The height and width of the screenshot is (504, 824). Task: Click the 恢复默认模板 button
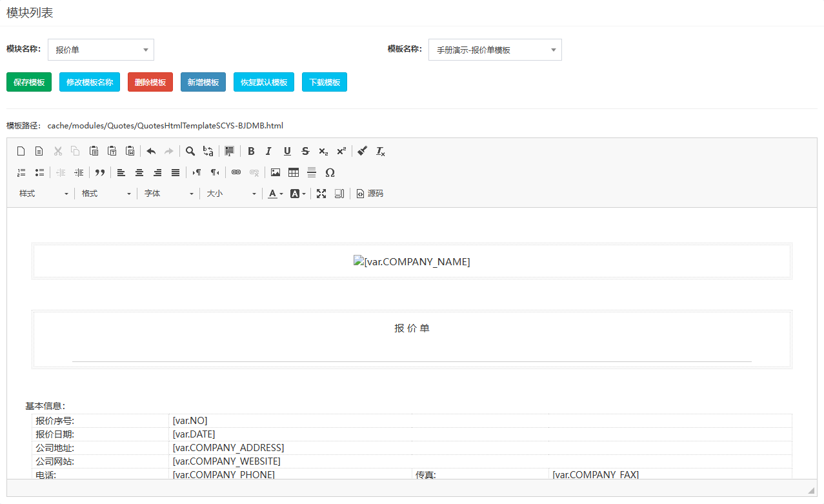click(264, 83)
